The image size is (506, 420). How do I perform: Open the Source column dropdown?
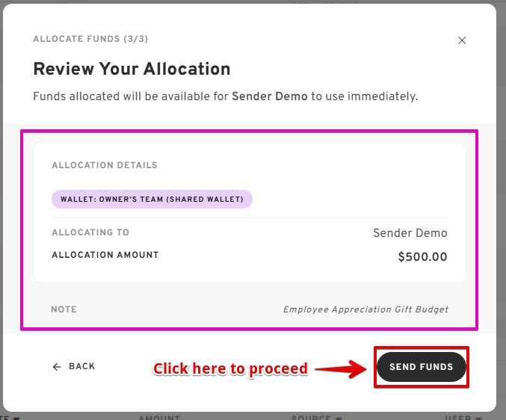(318, 417)
